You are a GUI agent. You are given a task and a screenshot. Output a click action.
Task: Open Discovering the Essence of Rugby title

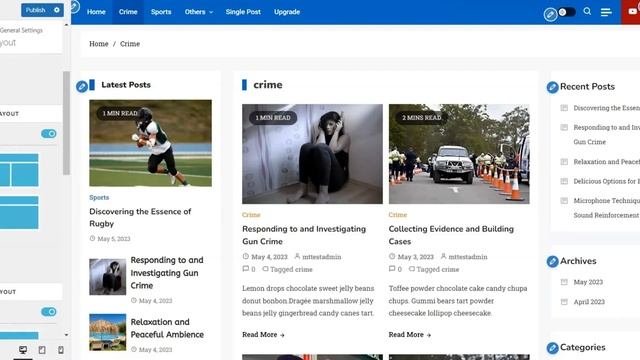point(140,218)
